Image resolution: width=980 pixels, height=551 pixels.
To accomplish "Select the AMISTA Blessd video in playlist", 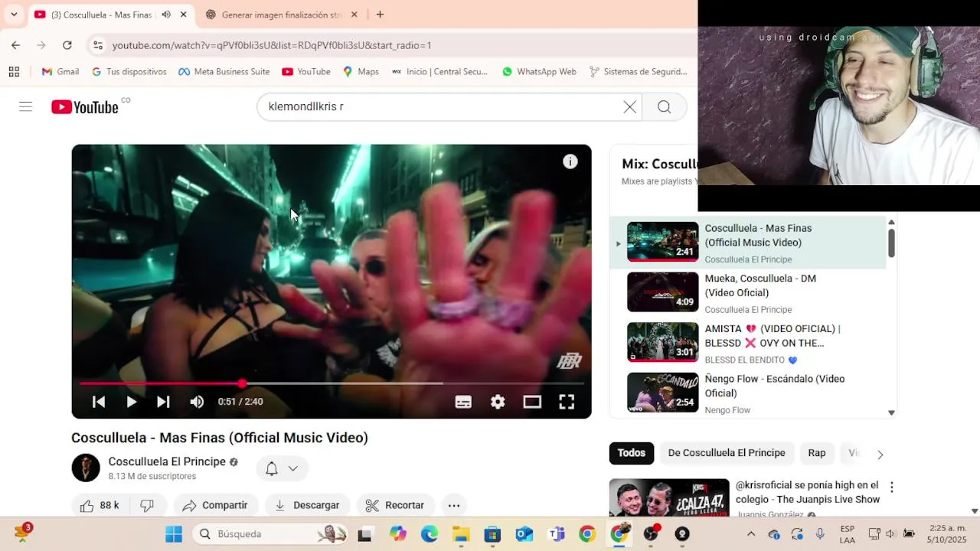I will click(747, 343).
